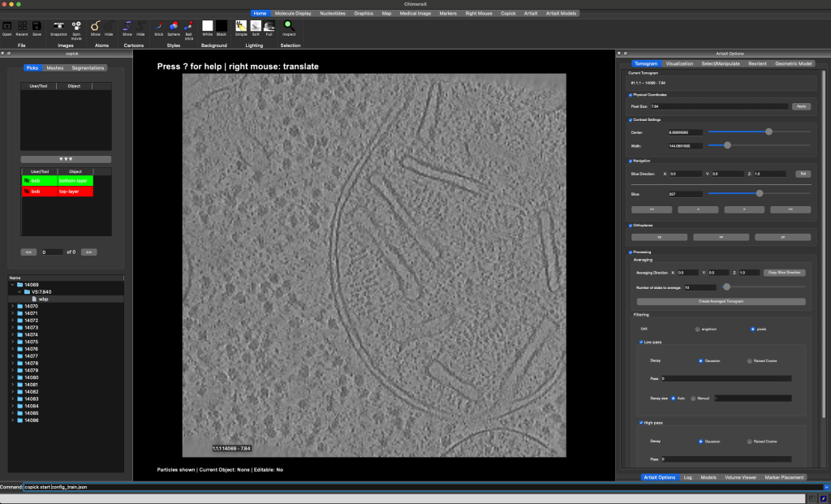This screenshot has height=504, width=831.
Task: Show cartoons with Cartoons Show icon
Action: [x=127, y=28]
